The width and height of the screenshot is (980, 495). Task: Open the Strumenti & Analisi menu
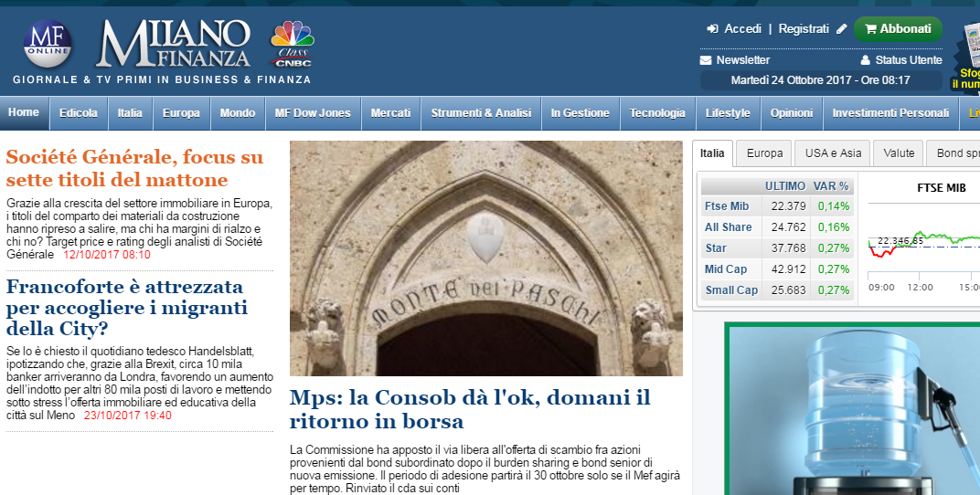[481, 113]
